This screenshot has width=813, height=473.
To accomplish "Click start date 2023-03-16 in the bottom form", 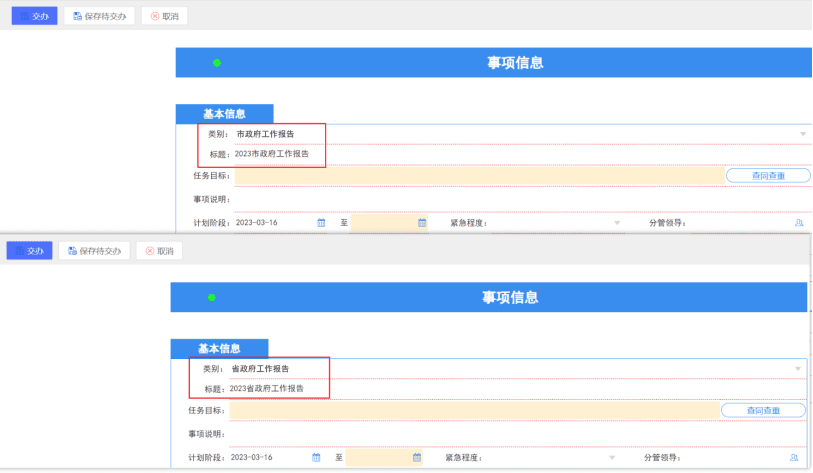I will [251, 457].
